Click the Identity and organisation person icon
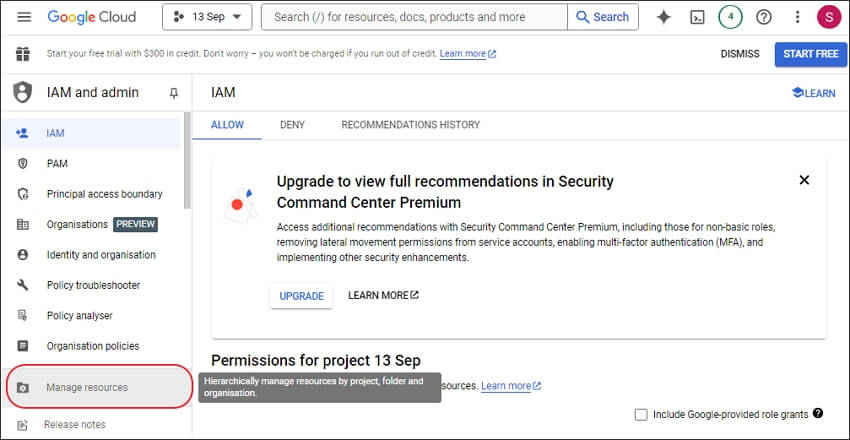This screenshot has height=440, width=850. click(22, 255)
